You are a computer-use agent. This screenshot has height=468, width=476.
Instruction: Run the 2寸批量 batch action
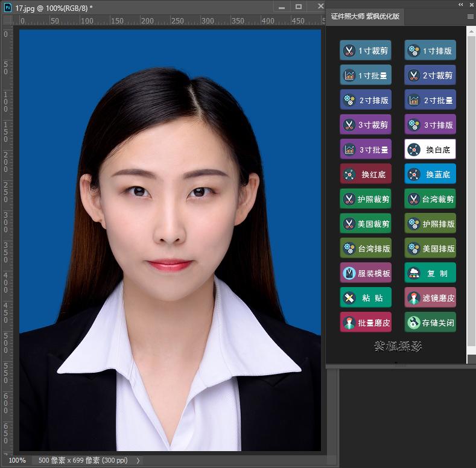click(430, 100)
